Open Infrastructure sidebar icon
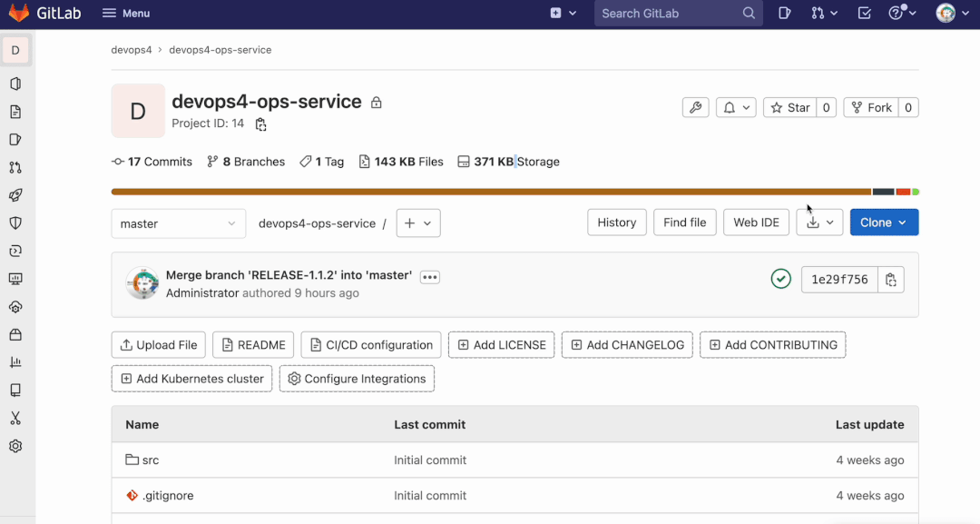 [15, 307]
